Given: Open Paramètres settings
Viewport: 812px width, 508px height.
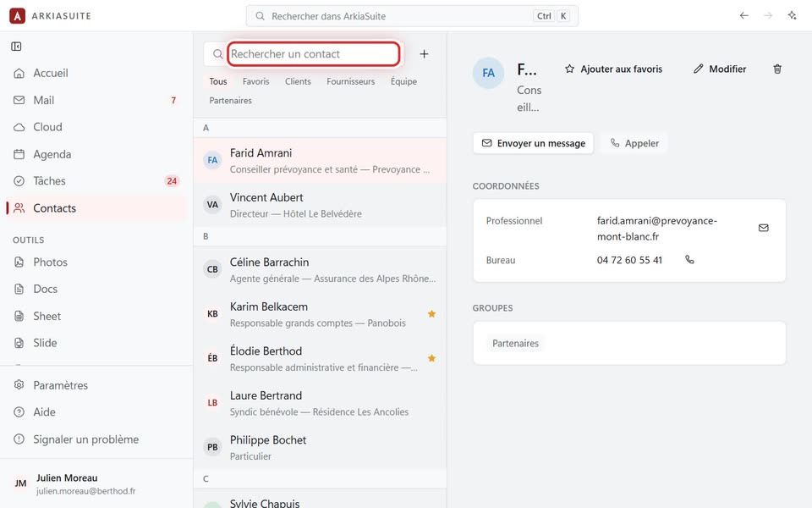Looking at the screenshot, I should coord(96,385).
